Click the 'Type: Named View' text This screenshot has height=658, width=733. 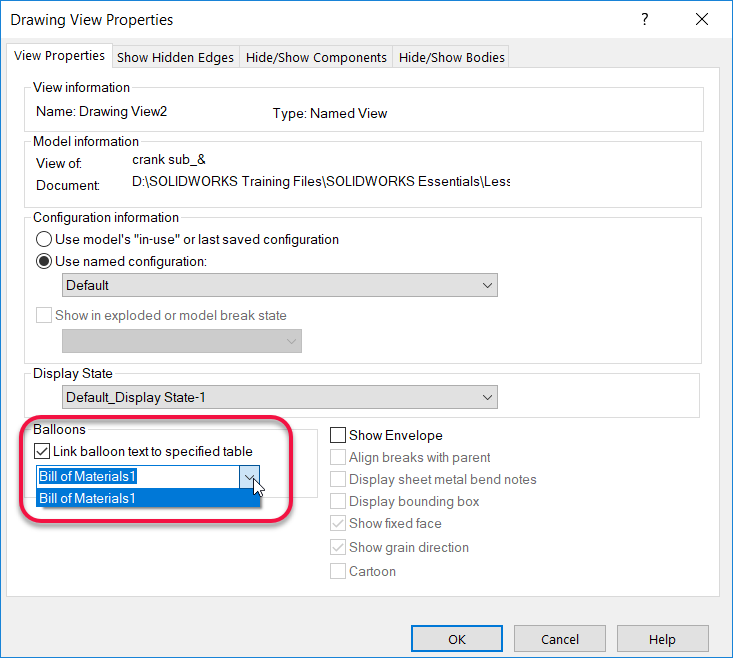[x=330, y=113]
